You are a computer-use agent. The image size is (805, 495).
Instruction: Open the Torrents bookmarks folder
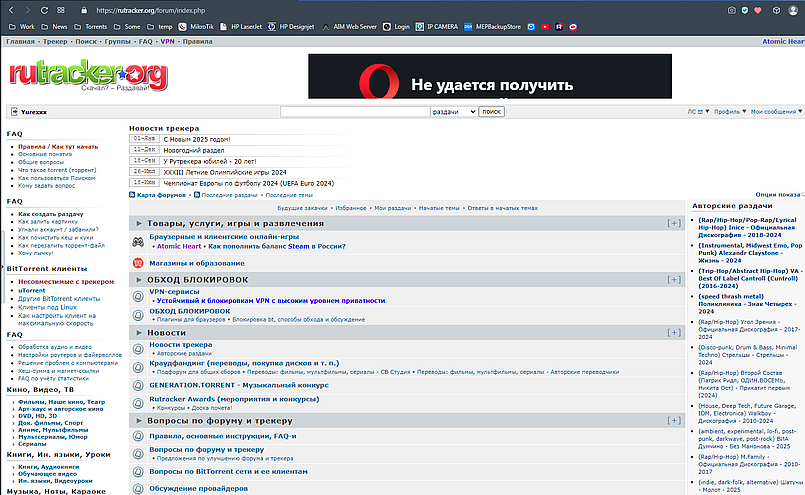tap(91, 27)
